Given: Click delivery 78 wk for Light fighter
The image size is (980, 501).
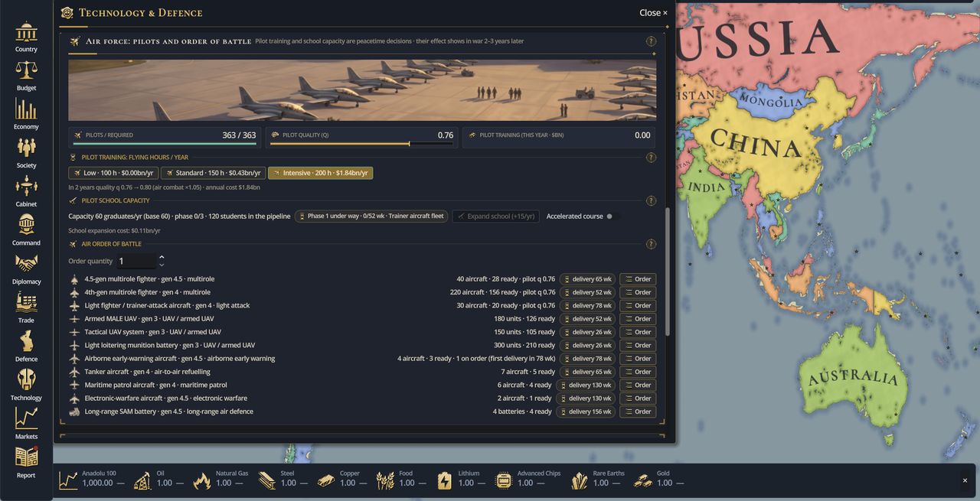Looking at the screenshot, I should [588, 305].
